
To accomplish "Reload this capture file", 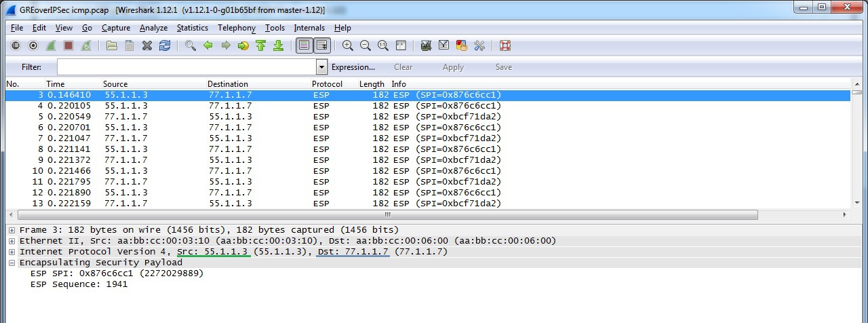I will coord(165,45).
